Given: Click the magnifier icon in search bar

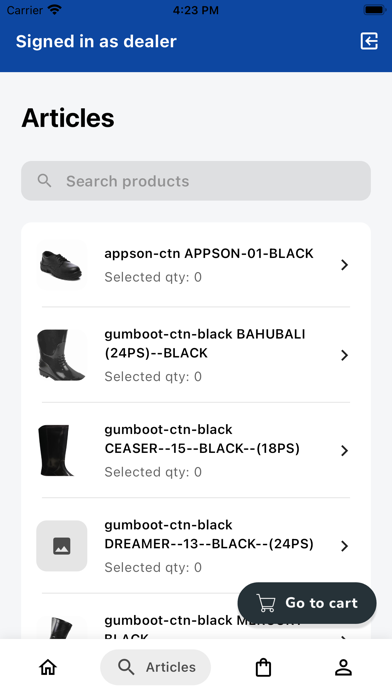Looking at the screenshot, I should pos(44,181).
